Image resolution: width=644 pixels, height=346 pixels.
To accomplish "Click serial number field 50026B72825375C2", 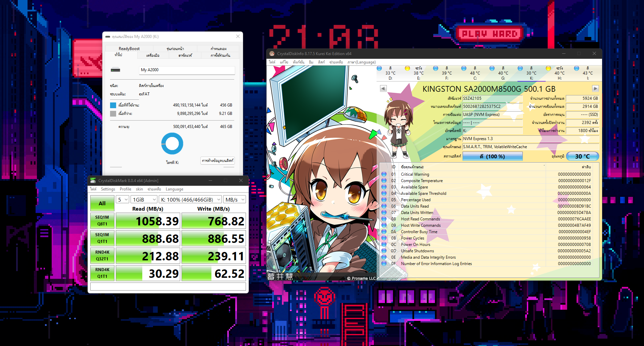I will 492,106.
